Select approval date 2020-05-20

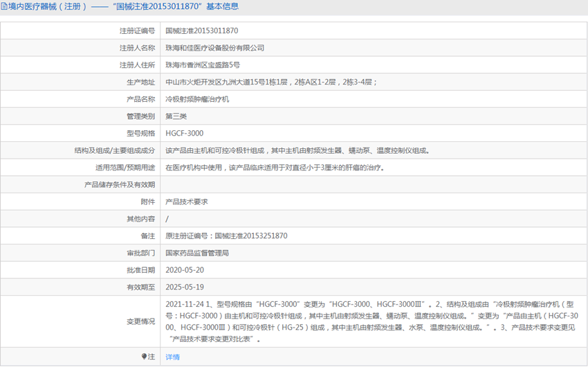(185, 270)
